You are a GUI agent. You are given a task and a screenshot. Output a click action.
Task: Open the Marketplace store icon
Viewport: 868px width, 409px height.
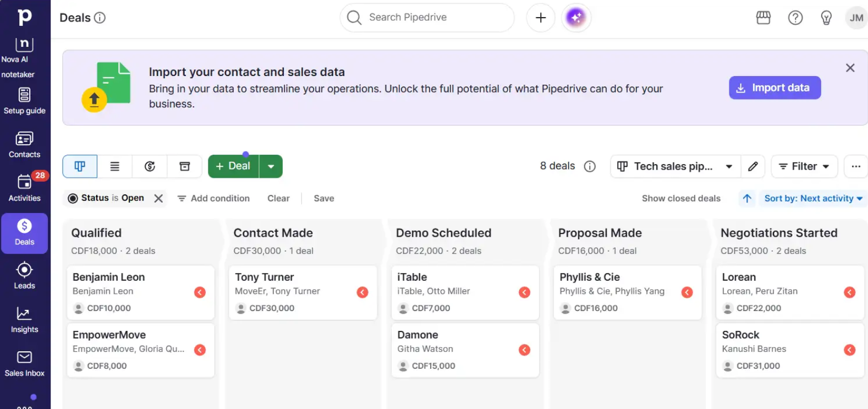click(x=763, y=18)
